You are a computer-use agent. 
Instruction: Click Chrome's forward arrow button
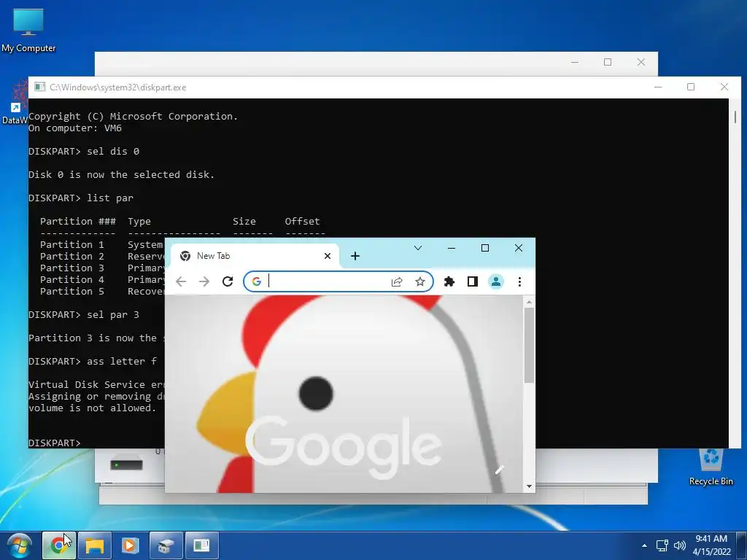[x=204, y=281]
